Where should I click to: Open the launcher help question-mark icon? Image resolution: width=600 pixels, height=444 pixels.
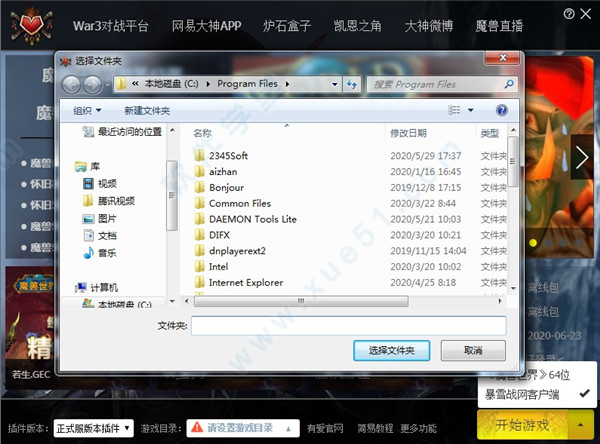569,14
